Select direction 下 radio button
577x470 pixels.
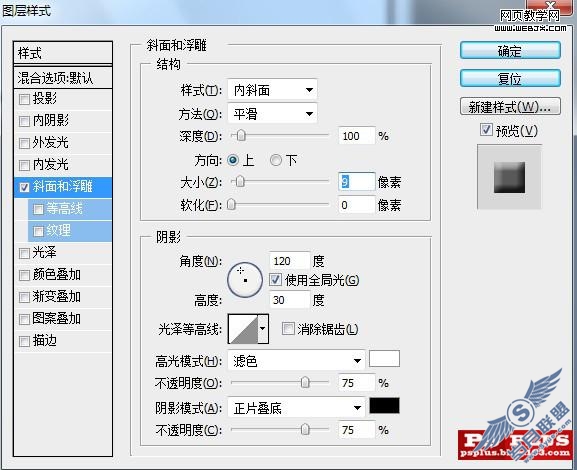click(276, 160)
